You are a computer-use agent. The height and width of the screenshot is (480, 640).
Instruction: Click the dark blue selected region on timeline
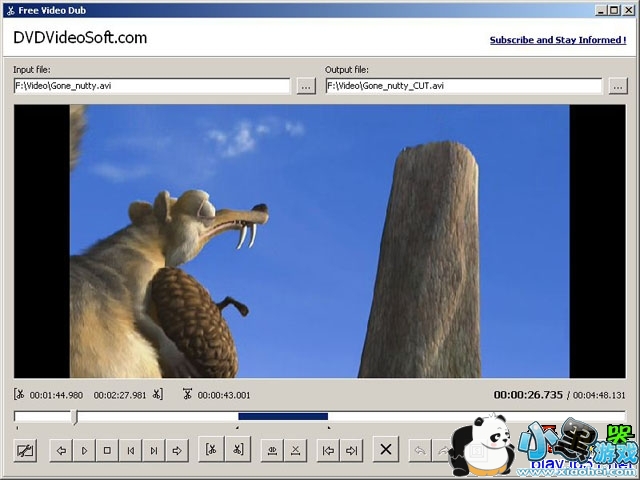(283, 416)
